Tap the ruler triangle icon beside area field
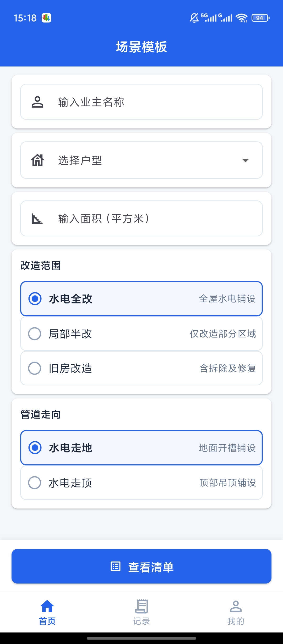Image resolution: width=283 pixels, height=644 pixels. pos(37,219)
